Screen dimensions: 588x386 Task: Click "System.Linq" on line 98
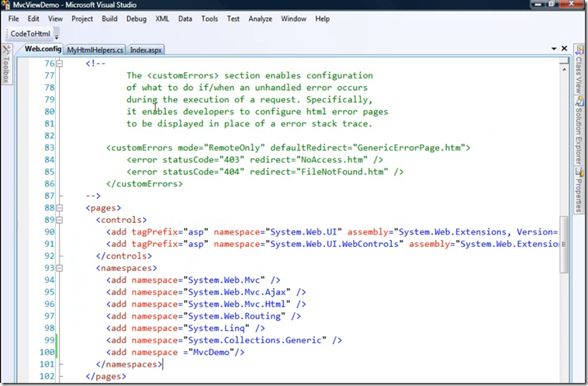[216, 329]
